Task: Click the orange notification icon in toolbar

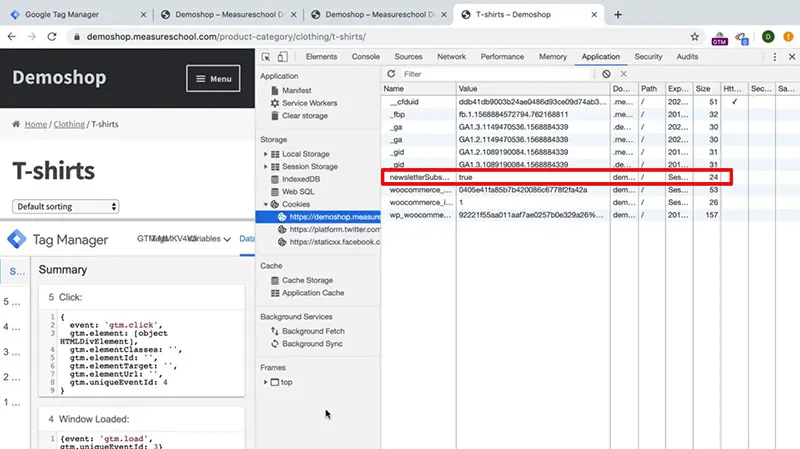Action: (788, 37)
